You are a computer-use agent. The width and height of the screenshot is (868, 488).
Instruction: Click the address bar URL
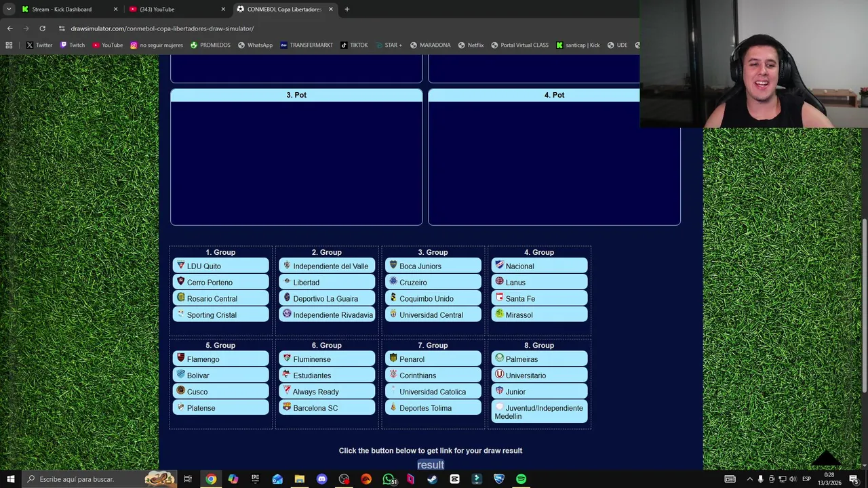click(162, 28)
